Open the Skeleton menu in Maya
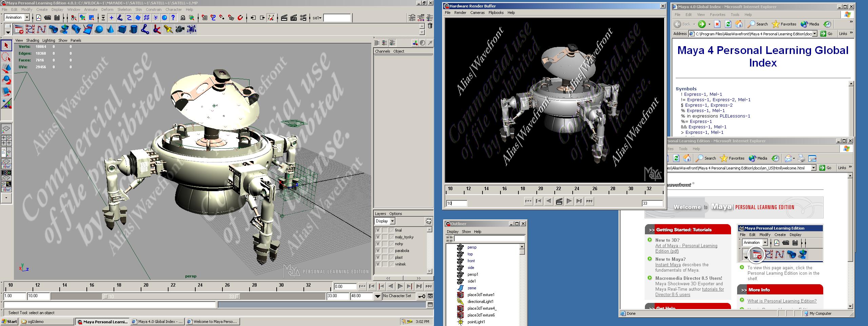This screenshot has width=868, height=326. [x=124, y=10]
